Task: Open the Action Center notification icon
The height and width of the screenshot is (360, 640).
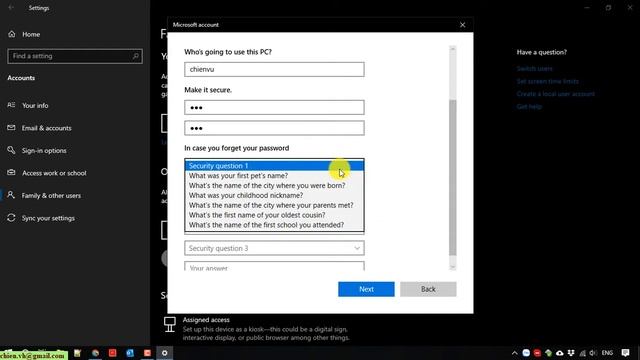Action: pyautogui.click(x=625, y=353)
